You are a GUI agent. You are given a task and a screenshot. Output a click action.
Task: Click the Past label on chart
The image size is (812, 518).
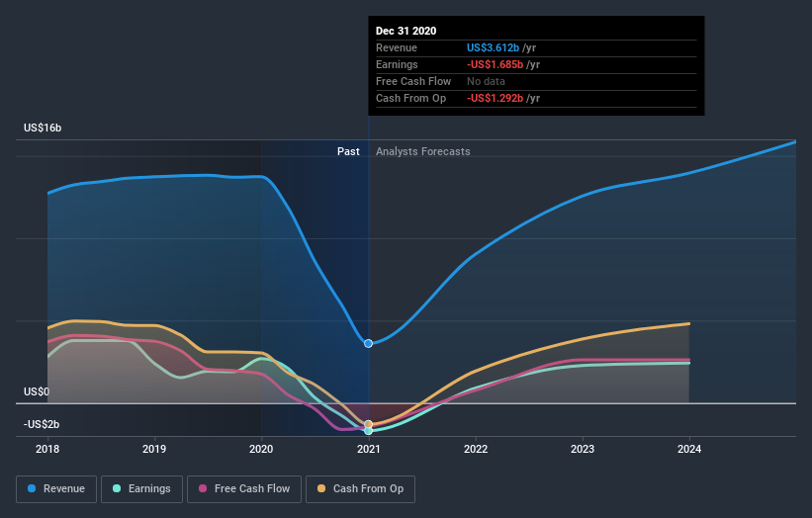point(348,151)
